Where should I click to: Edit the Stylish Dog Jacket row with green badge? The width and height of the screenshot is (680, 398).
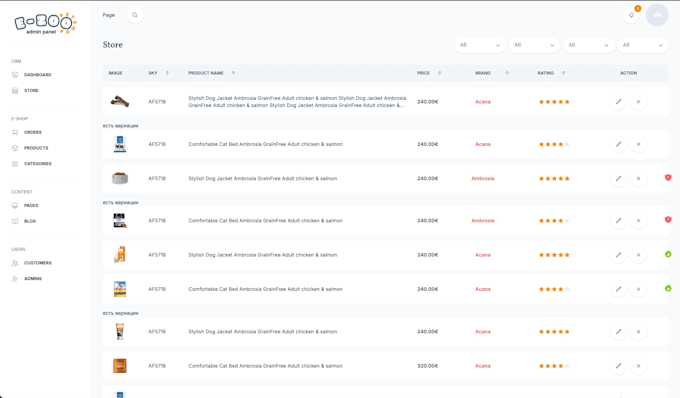click(618, 255)
